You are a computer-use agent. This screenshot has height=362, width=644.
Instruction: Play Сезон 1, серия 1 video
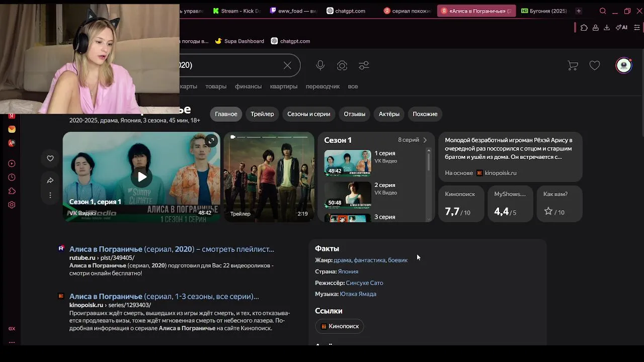(x=142, y=177)
